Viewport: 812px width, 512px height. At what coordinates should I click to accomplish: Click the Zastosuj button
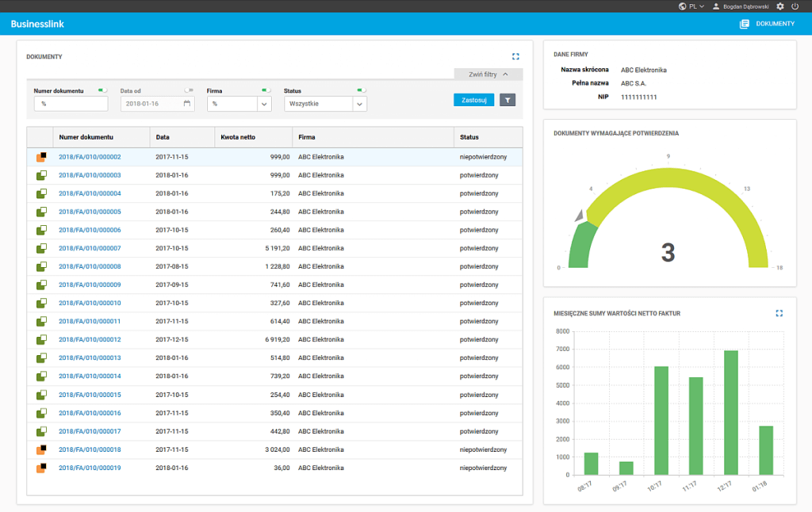[474, 100]
